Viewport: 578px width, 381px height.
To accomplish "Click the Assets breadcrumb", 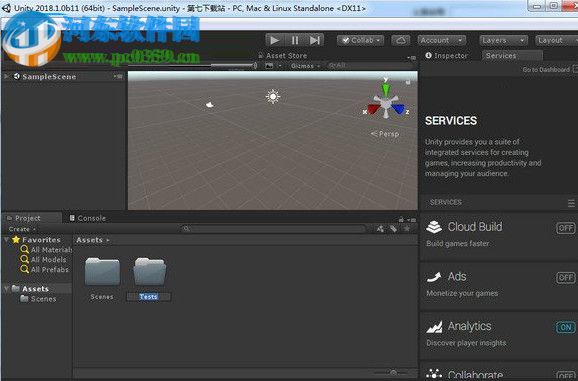I will click(90, 240).
